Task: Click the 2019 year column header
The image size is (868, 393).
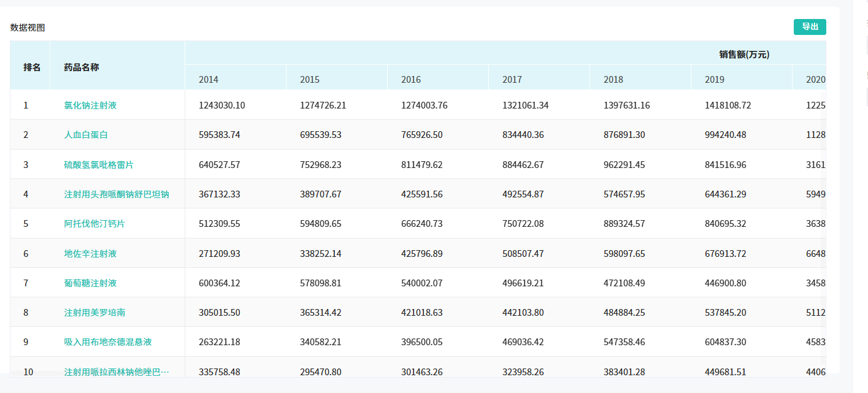Action: point(715,80)
